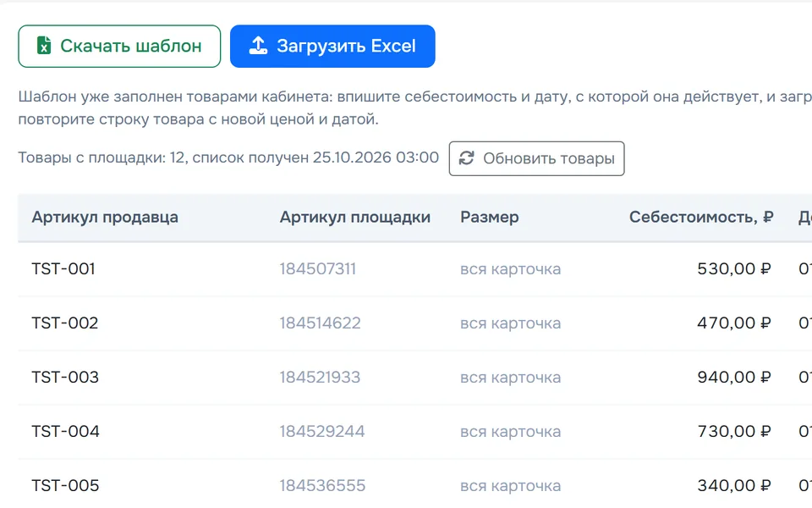Click the cost value 730,00 ₽
The width and height of the screenshot is (812, 508).
734,431
